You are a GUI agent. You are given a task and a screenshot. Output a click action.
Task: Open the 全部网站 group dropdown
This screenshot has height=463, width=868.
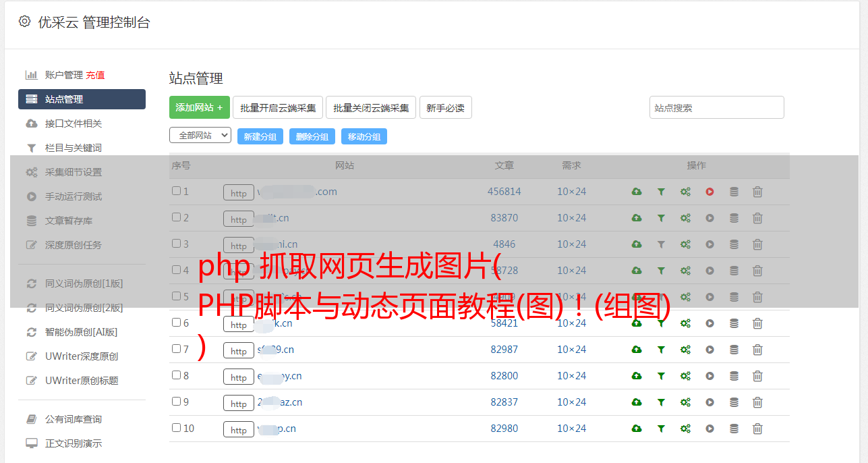[200, 136]
